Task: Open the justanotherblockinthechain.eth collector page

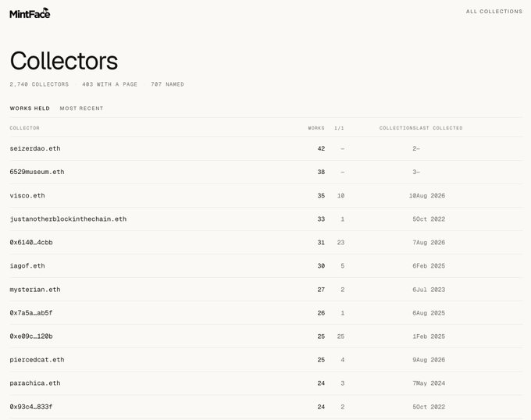Action: click(68, 219)
